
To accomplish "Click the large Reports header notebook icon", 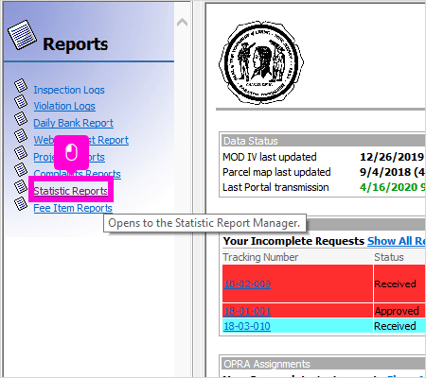I will pos(22,35).
